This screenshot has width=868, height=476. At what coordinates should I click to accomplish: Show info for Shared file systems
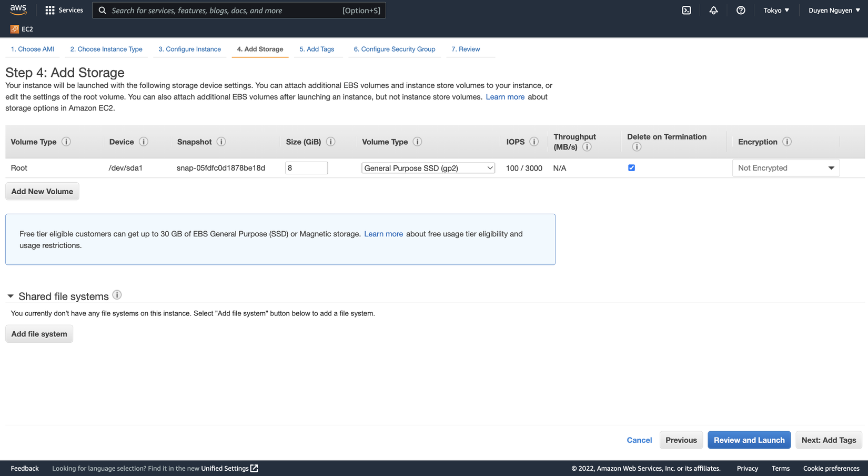pyautogui.click(x=117, y=295)
